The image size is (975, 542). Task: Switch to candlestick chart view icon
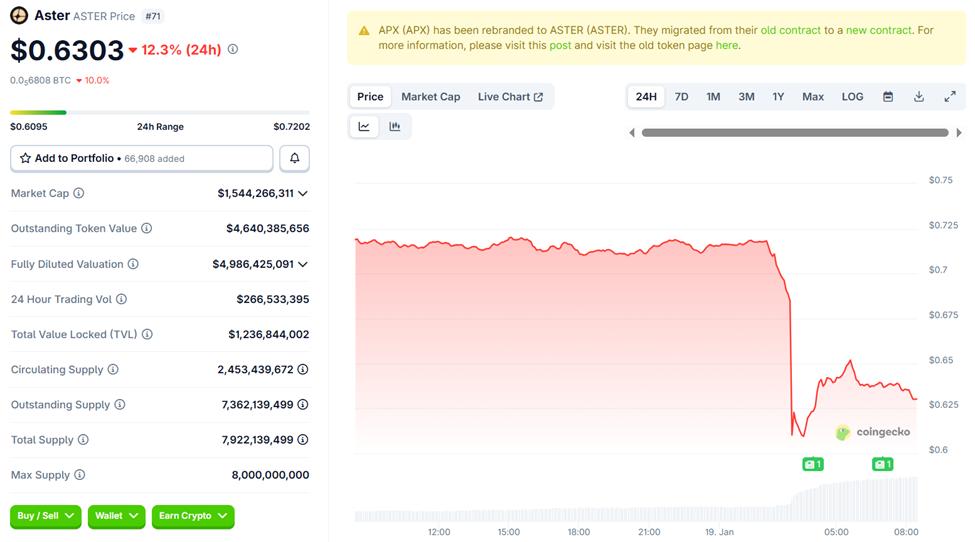[x=395, y=126]
